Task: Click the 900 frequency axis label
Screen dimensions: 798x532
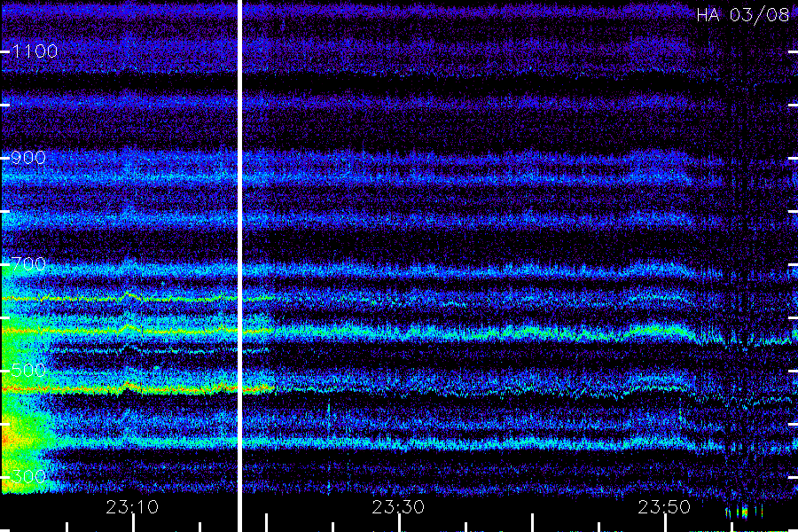Action: 28,158
